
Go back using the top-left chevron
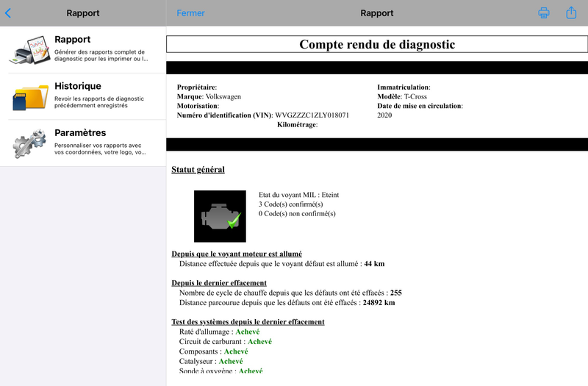tap(8, 13)
